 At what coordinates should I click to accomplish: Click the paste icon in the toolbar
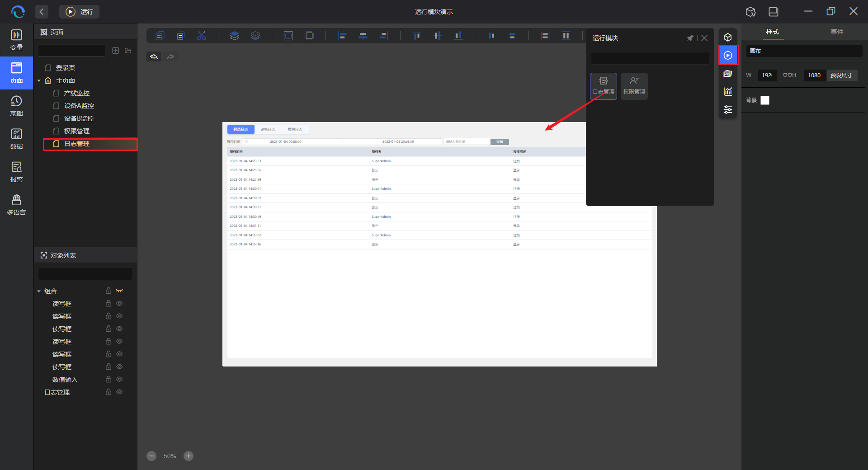point(180,36)
